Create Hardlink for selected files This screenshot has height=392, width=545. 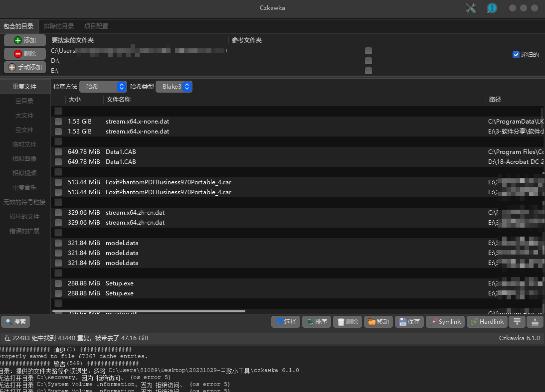pyautogui.click(x=487, y=322)
